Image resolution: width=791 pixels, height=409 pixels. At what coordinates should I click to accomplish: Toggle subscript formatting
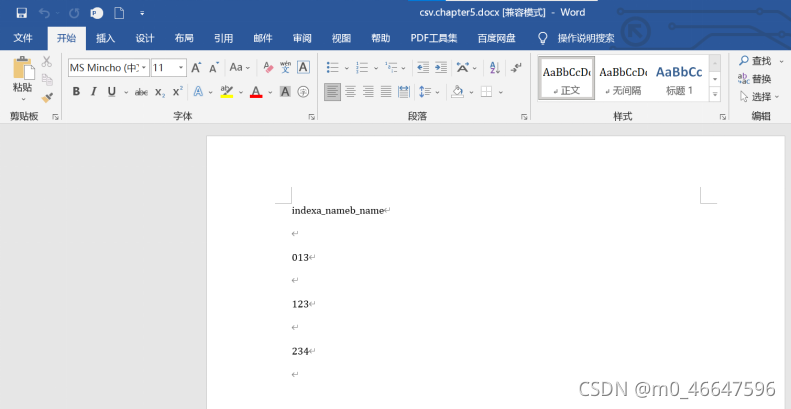(x=160, y=92)
